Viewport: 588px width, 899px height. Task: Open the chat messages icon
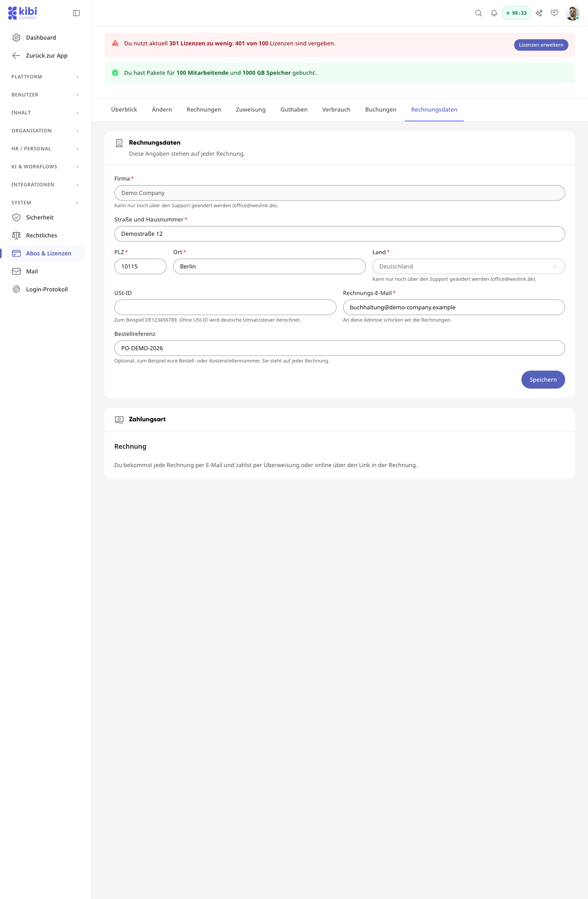point(555,13)
